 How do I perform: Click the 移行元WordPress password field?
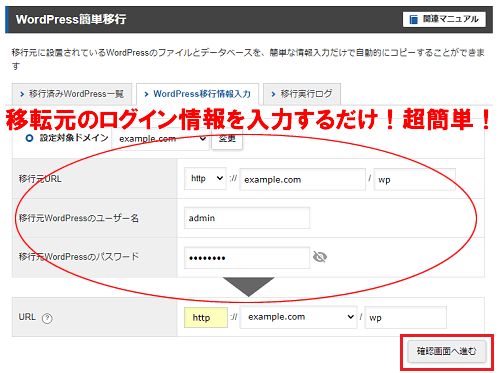[247, 258]
